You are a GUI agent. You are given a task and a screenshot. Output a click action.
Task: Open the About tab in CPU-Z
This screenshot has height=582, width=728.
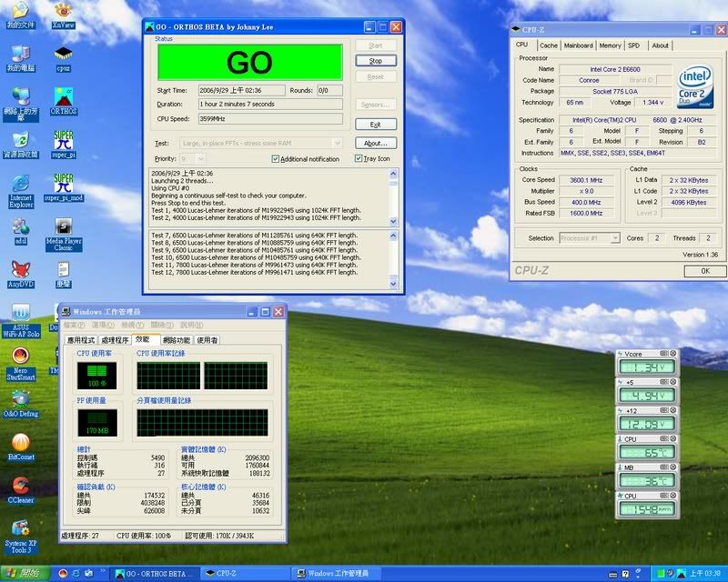660,45
